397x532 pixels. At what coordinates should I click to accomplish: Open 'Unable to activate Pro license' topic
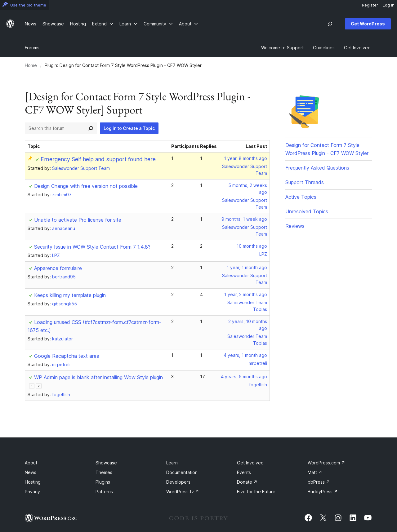(78, 220)
